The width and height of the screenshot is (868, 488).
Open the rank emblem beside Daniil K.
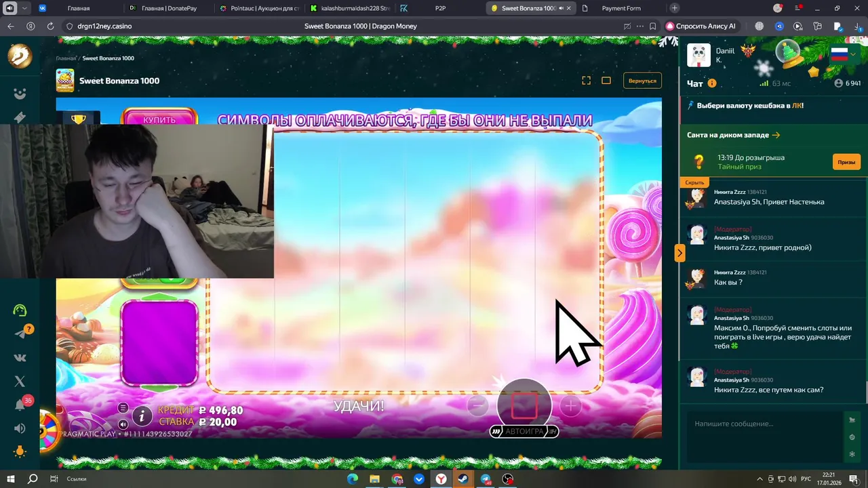(748, 51)
